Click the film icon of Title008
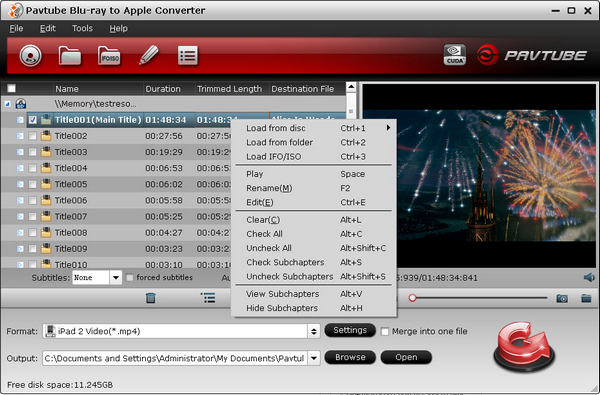 click(x=46, y=232)
